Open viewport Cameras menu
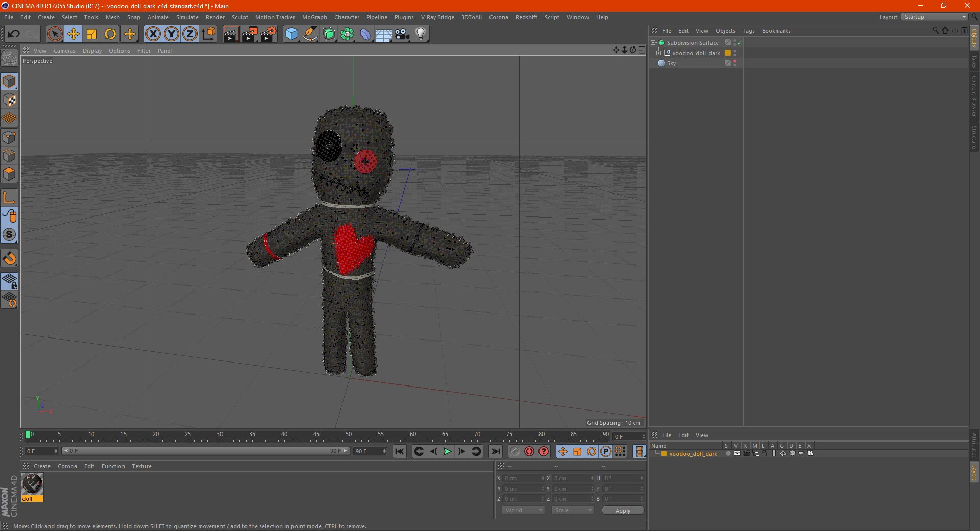 click(64, 51)
